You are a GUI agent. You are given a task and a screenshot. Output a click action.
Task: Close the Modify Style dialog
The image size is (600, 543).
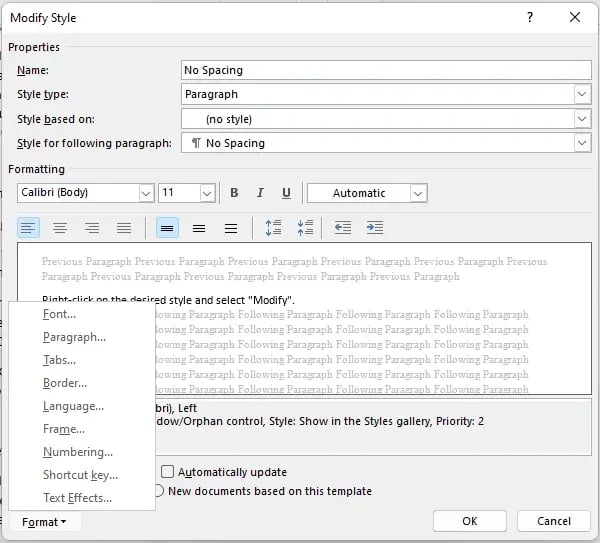point(575,17)
